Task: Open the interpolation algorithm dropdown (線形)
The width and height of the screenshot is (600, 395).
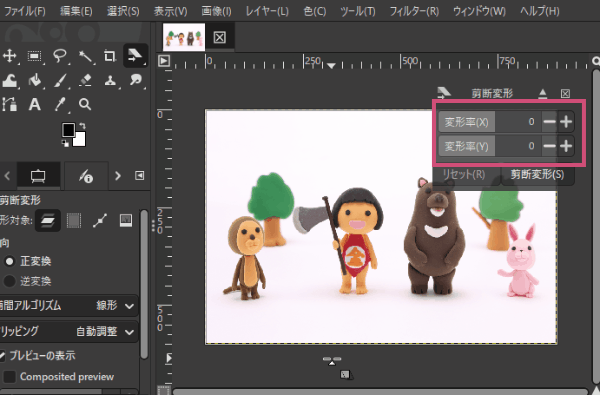Action: [68, 305]
